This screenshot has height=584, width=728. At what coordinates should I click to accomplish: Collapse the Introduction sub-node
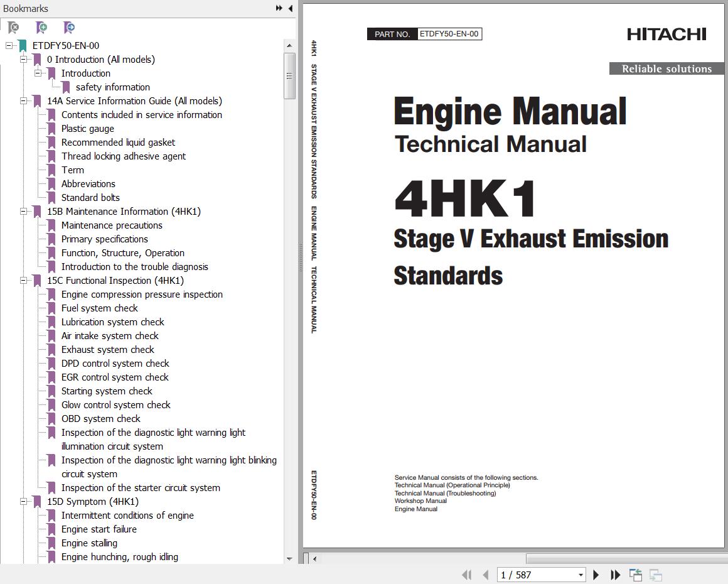[38, 73]
